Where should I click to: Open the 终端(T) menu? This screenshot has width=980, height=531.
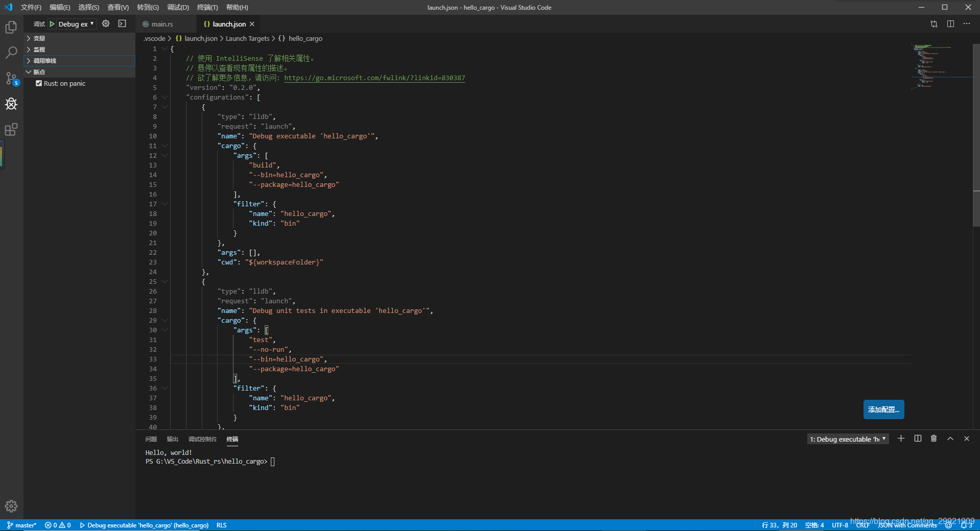pyautogui.click(x=207, y=7)
